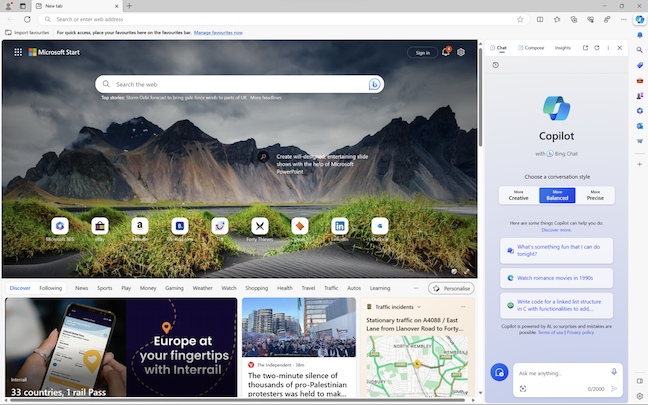The width and height of the screenshot is (648, 405).
Task: Open Copilot chat history clock icon
Action: tap(496, 65)
